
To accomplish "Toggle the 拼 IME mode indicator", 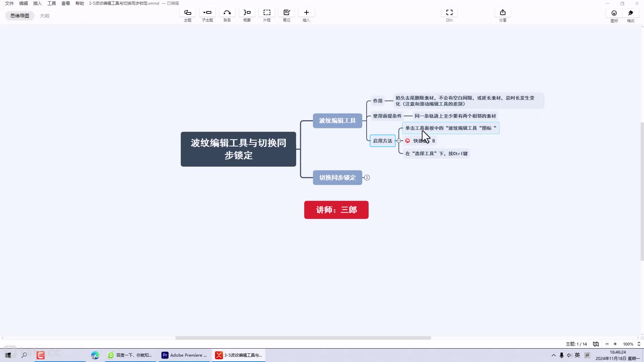I will pyautogui.click(x=587, y=355).
